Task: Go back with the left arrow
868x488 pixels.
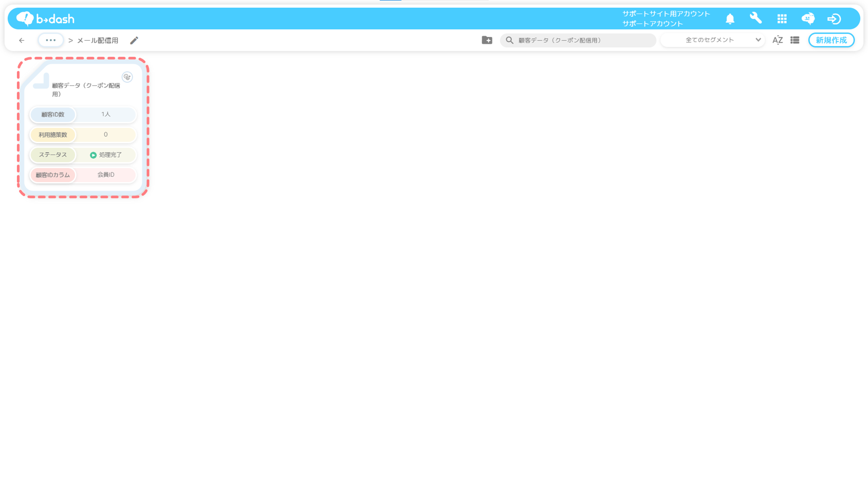Action: coord(22,40)
